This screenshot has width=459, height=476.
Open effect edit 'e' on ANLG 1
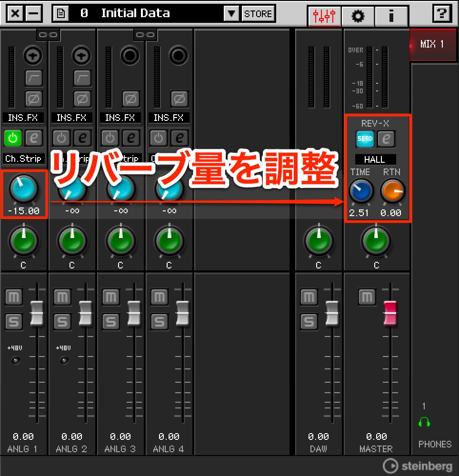click(34, 138)
